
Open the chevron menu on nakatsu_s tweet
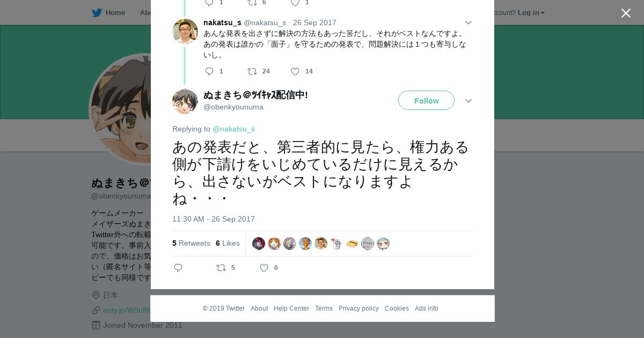point(468,23)
